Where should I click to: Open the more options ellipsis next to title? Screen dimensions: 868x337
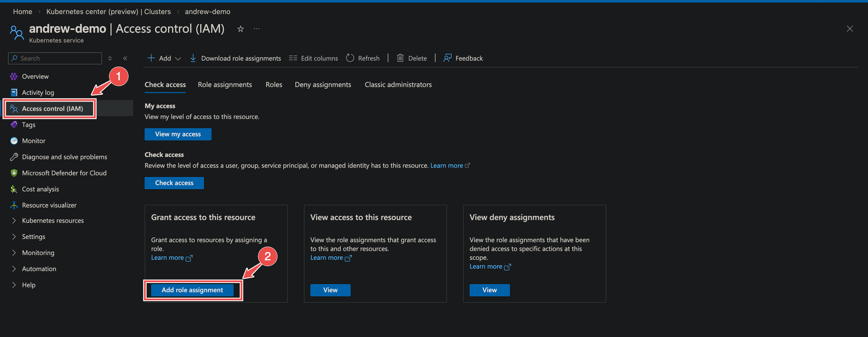point(257,29)
